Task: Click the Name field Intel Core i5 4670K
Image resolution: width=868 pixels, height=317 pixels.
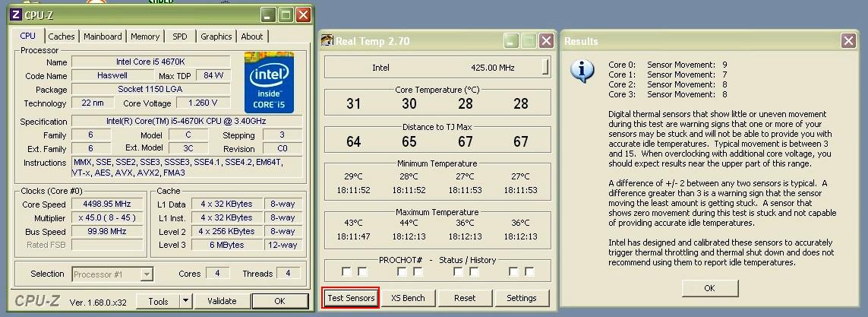Action: click(151, 62)
